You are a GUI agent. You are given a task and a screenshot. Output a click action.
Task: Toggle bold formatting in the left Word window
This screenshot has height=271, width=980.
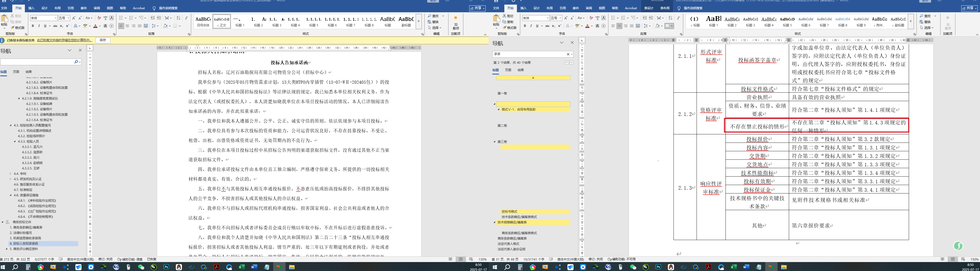33,26
